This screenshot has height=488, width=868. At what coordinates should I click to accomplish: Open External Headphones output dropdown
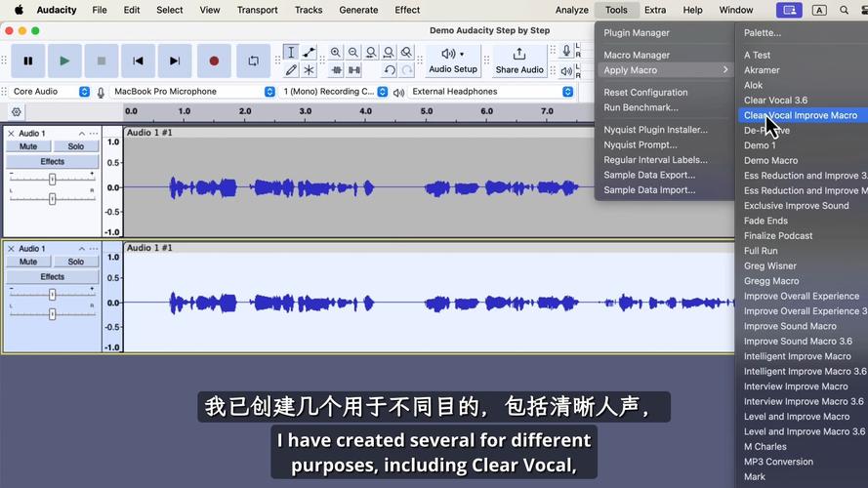pyautogui.click(x=491, y=92)
